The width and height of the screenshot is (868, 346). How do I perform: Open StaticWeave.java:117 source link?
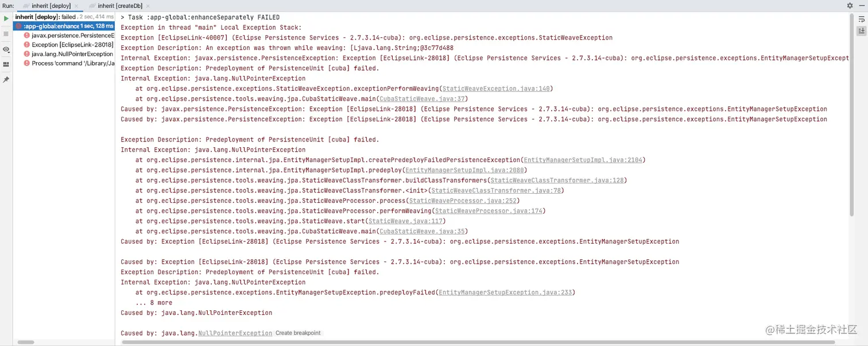click(x=405, y=221)
